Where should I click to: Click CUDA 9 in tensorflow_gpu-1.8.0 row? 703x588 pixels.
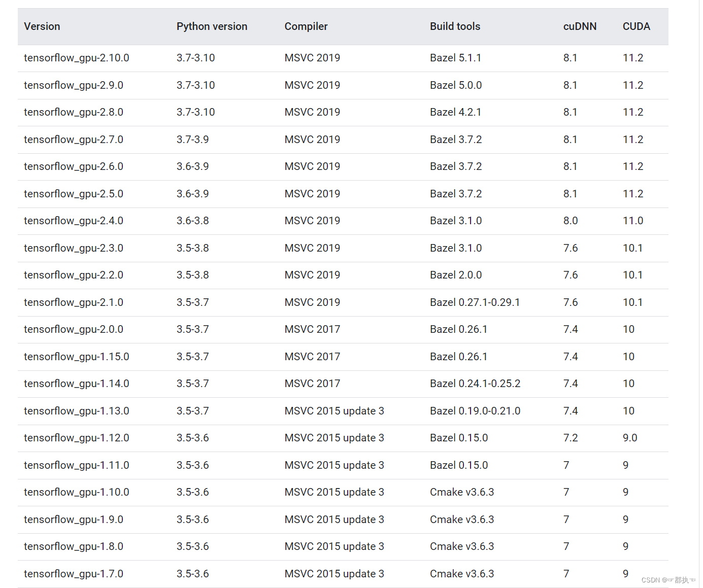[x=626, y=546]
